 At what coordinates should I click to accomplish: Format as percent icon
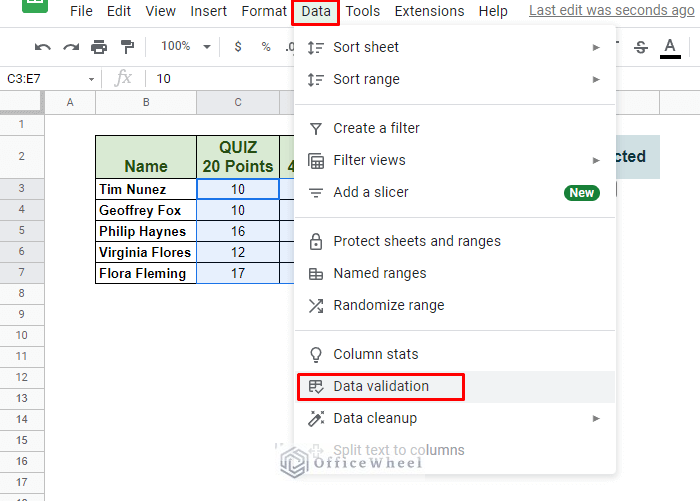pos(266,46)
